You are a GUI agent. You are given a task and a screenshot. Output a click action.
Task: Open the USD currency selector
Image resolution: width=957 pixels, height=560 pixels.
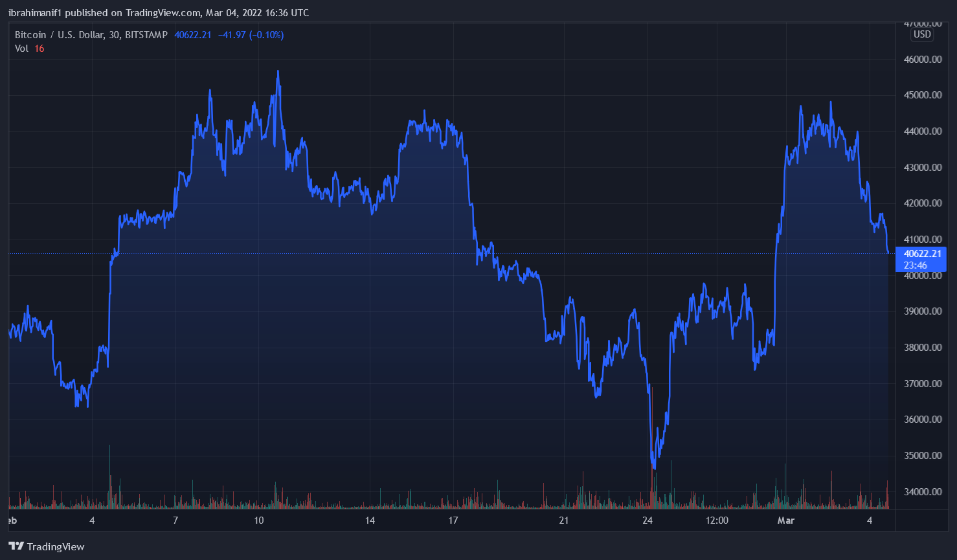pyautogui.click(x=922, y=34)
